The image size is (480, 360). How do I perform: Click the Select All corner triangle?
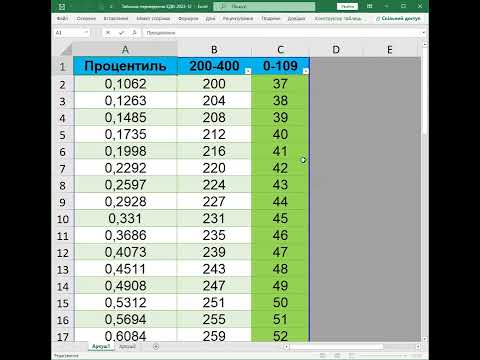66,50
